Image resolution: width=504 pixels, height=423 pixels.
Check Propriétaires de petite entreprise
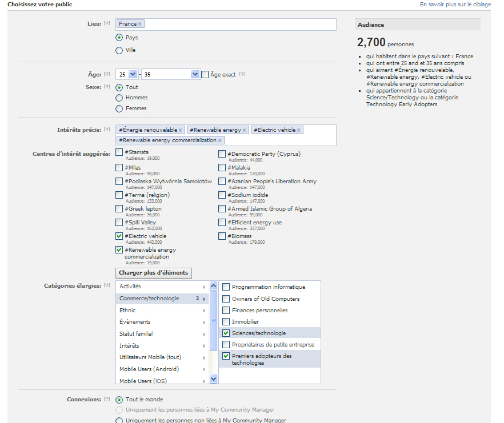[x=226, y=345]
